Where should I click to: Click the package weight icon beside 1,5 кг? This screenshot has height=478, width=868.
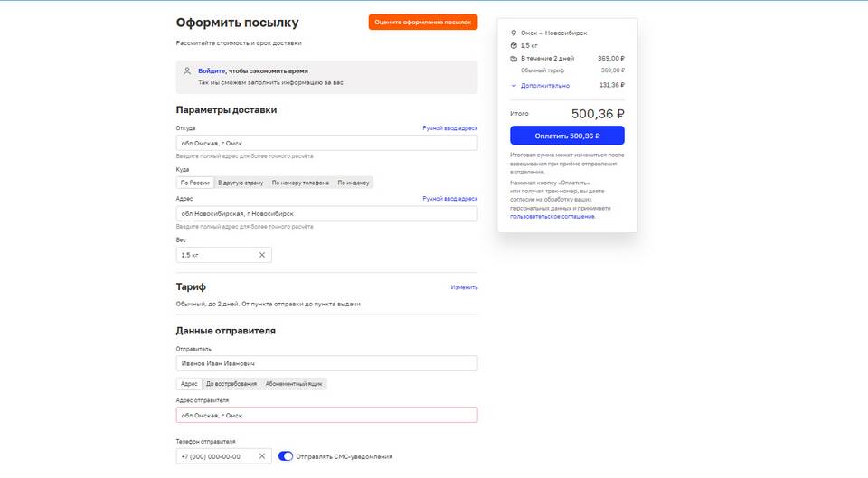(514, 45)
